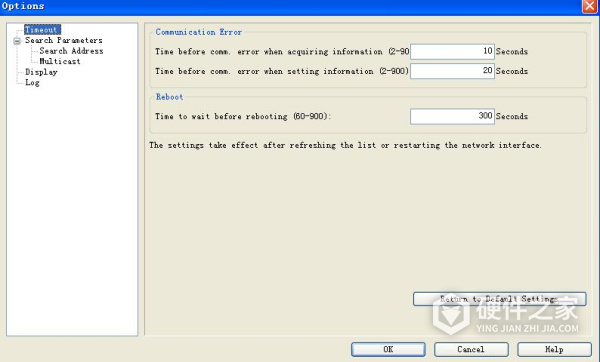The width and height of the screenshot is (600, 362).
Task: Click the Options title bar
Action: coord(291,7)
